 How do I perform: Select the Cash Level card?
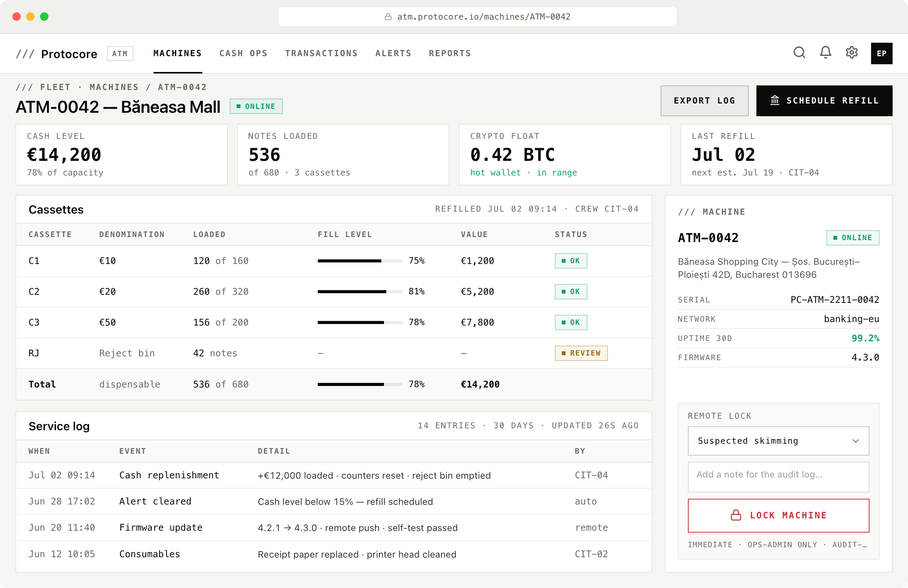click(122, 155)
